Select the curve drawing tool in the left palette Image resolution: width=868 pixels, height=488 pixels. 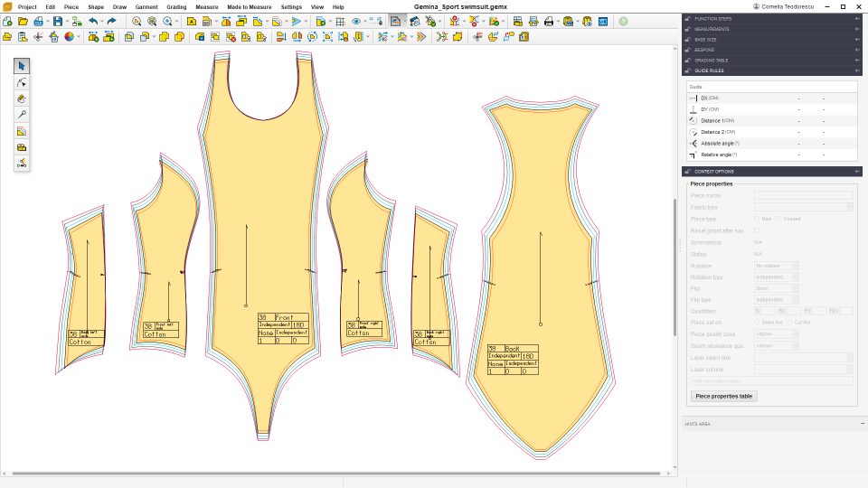(22, 82)
